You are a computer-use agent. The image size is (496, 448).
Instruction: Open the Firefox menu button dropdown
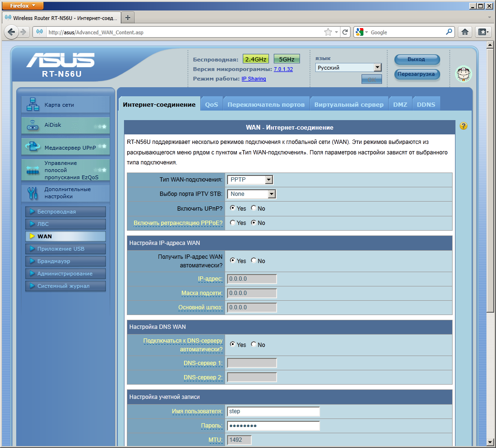(x=23, y=5)
